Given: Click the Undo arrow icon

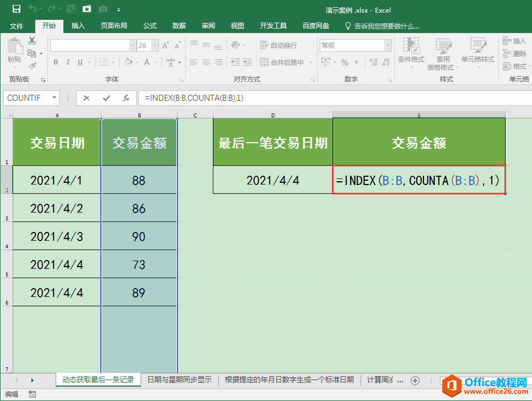Looking at the screenshot, I should coord(33,9).
